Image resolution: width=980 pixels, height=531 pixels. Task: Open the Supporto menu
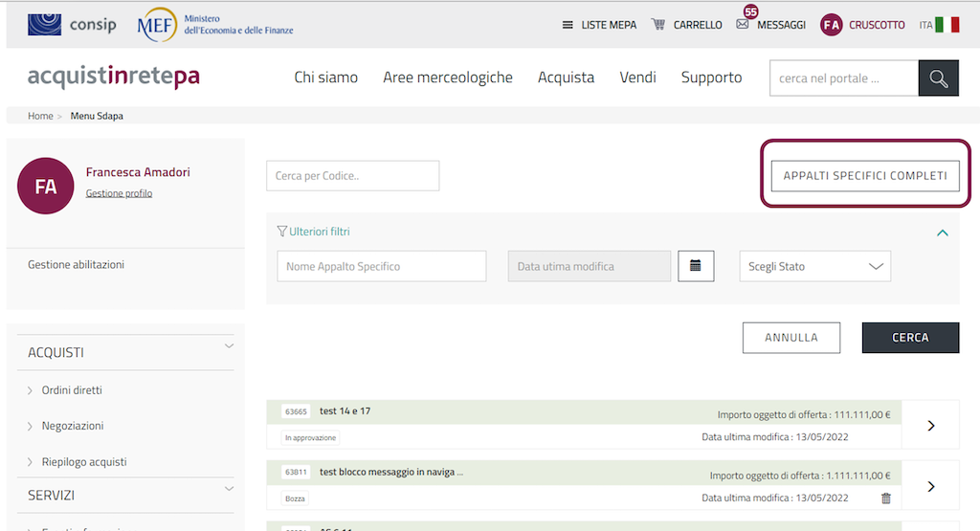tap(711, 77)
